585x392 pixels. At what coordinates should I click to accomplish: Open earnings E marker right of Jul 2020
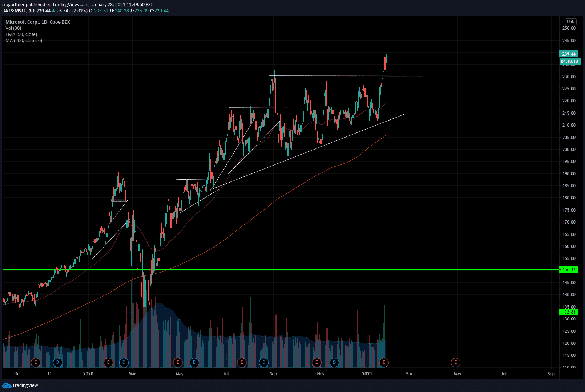coord(242,362)
